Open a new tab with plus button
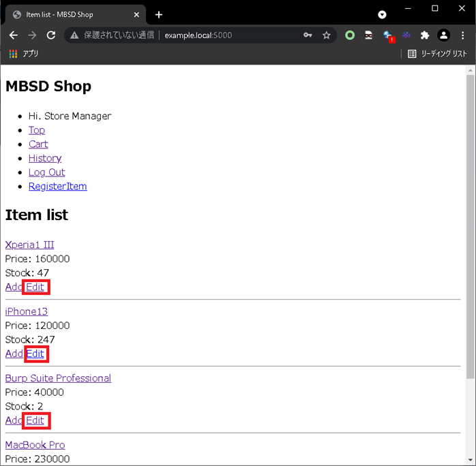The width and height of the screenshot is (476, 466). coord(158,14)
